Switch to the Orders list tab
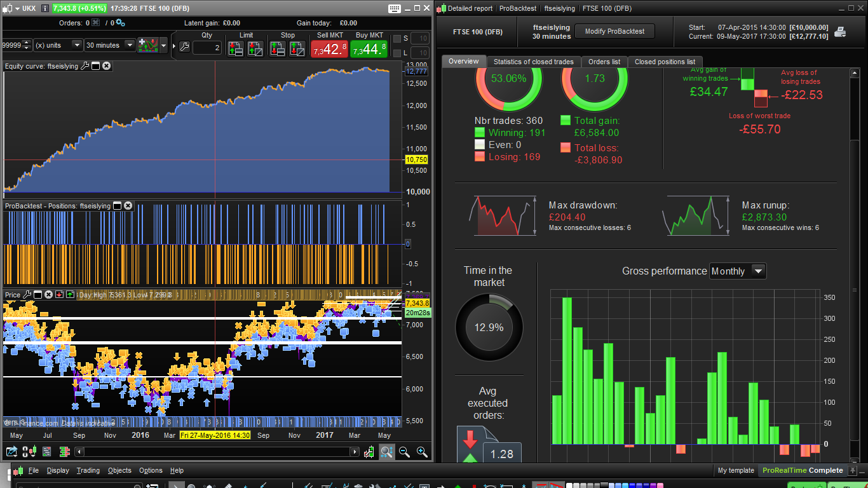 click(x=604, y=62)
